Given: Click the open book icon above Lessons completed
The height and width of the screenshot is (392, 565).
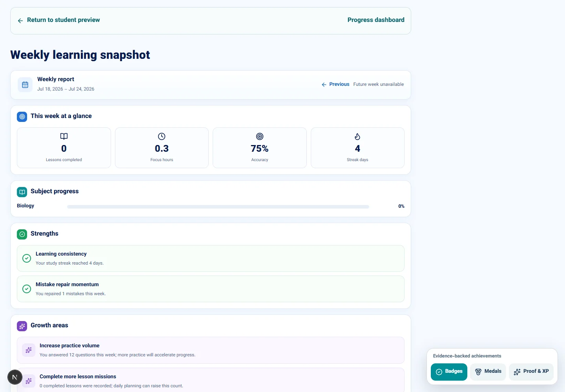Looking at the screenshot, I should tap(64, 136).
